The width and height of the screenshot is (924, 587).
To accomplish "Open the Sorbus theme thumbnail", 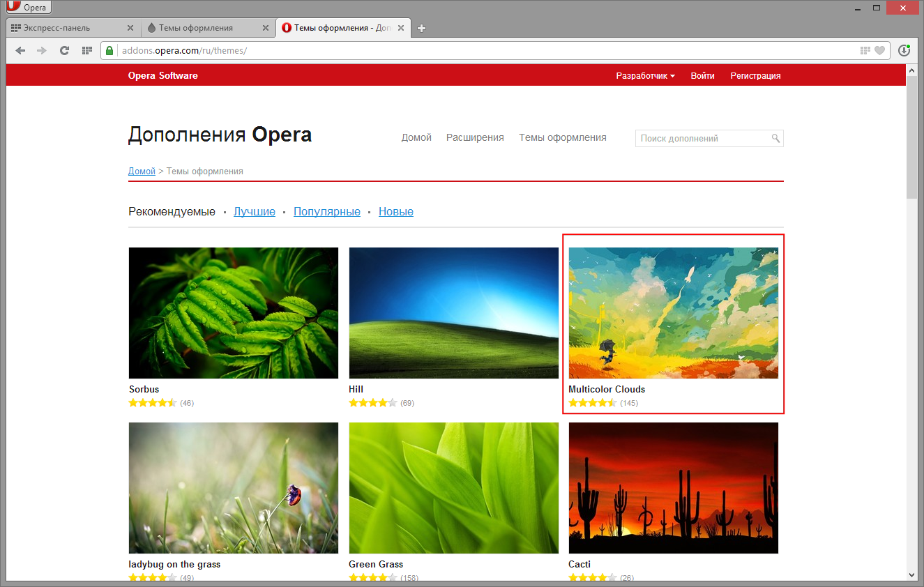I will coord(234,313).
